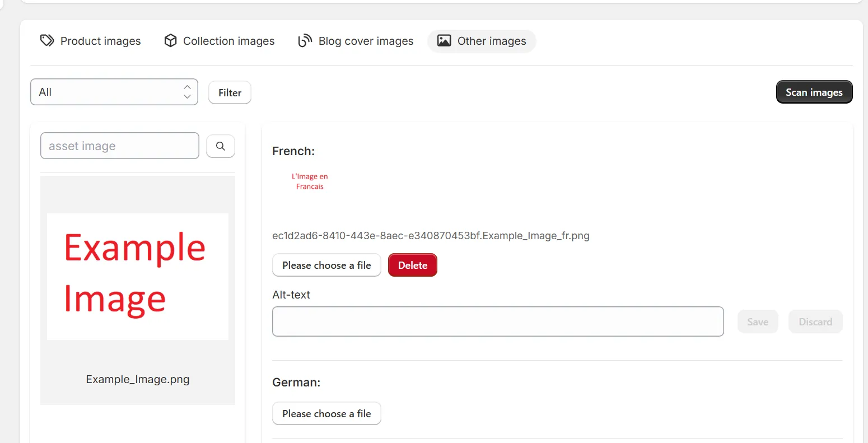Focus the asset image search field
This screenshot has width=868, height=443.
(x=120, y=146)
